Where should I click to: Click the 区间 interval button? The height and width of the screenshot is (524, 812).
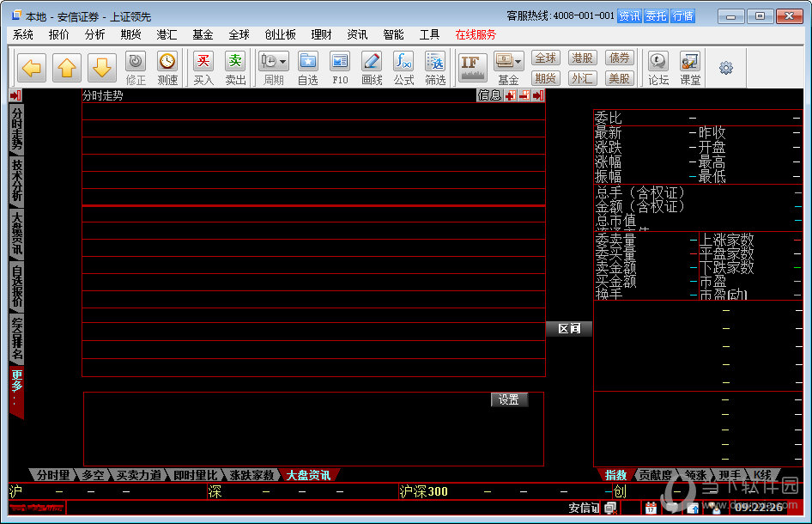(569, 329)
